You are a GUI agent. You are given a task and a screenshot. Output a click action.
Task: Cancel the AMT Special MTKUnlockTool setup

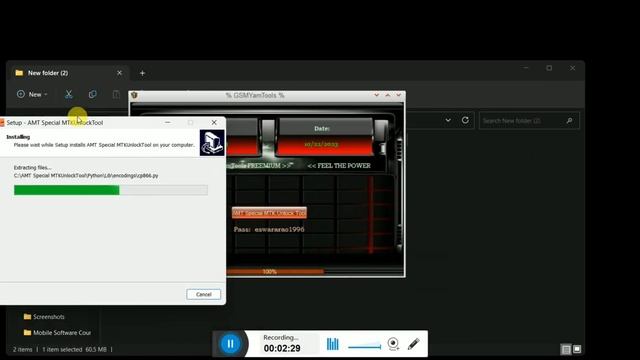204,294
